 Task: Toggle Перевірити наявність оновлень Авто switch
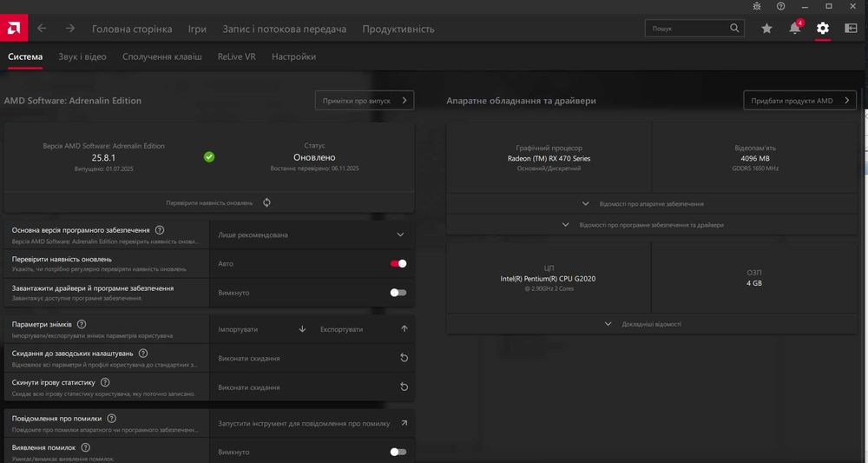tap(398, 263)
